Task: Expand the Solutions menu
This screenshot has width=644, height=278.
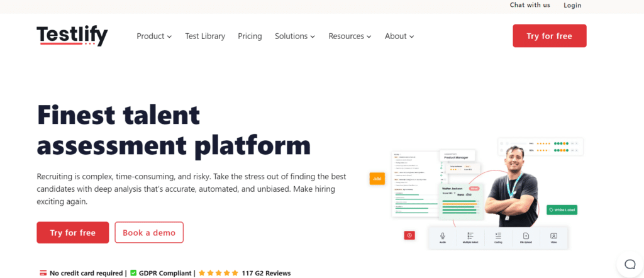Action: (x=295, y=36)
